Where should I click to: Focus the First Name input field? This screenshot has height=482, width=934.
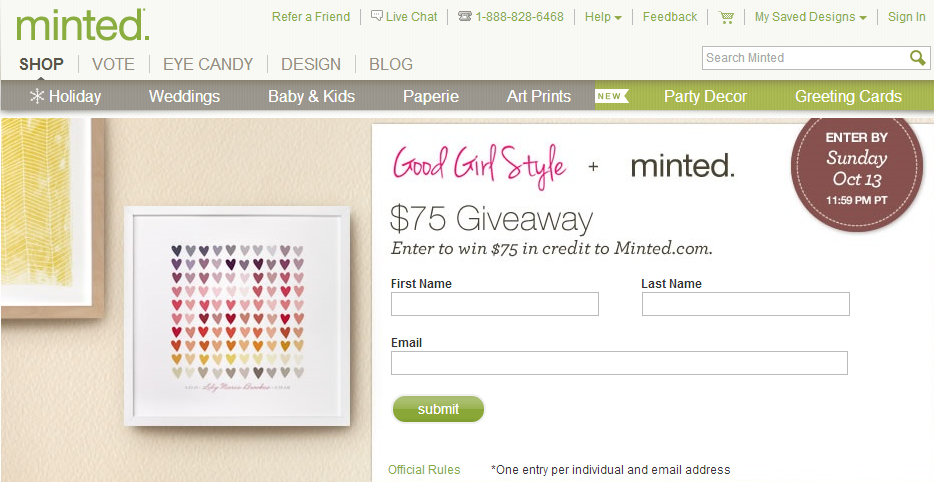pyautogui.click(x=495, y=304)
